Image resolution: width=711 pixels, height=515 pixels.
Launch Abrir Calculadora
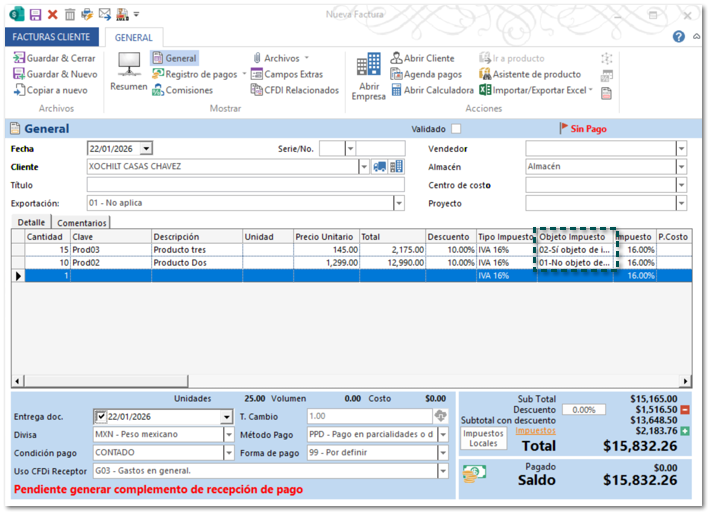click(x=432, y=90)
